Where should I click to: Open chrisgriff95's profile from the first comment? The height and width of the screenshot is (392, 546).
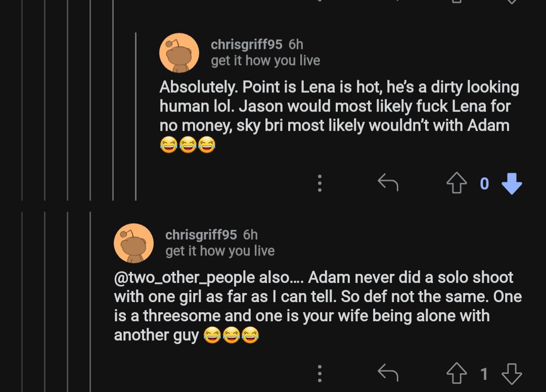click(246, 44)
